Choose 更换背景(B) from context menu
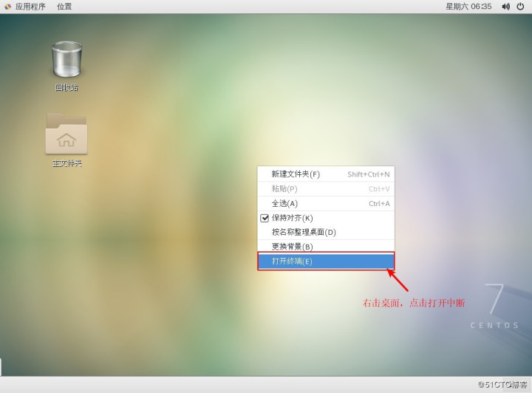The image size is (532, 393). click(326, 247)
